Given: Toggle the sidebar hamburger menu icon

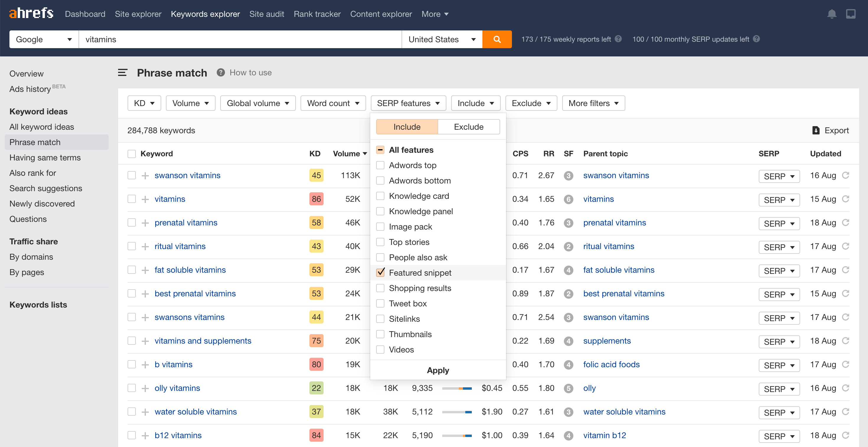Looking at the screenshot, I should click(122, 72).
